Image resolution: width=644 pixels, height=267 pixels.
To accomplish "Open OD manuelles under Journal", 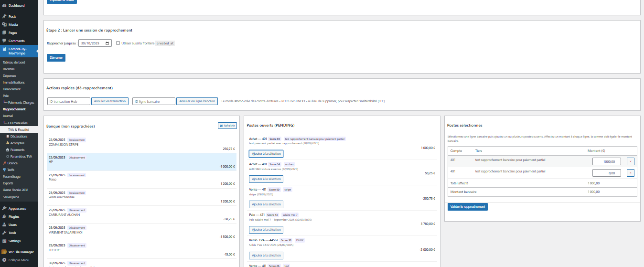I will [18, 123].
